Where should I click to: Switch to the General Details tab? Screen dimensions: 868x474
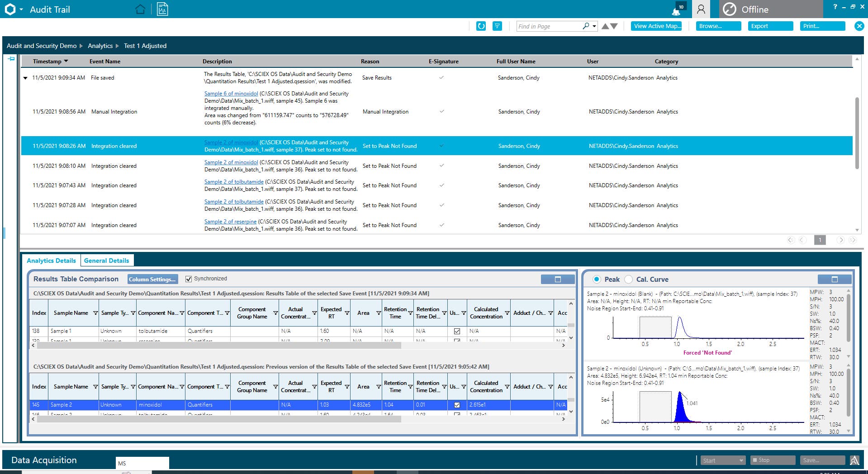pos(106,261)
